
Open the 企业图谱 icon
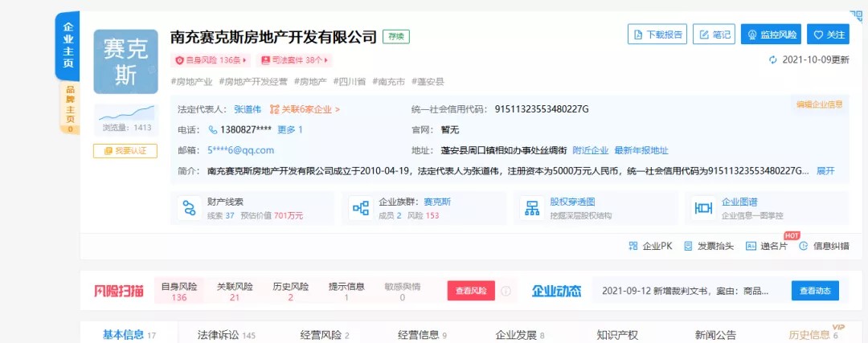[703, 208]
